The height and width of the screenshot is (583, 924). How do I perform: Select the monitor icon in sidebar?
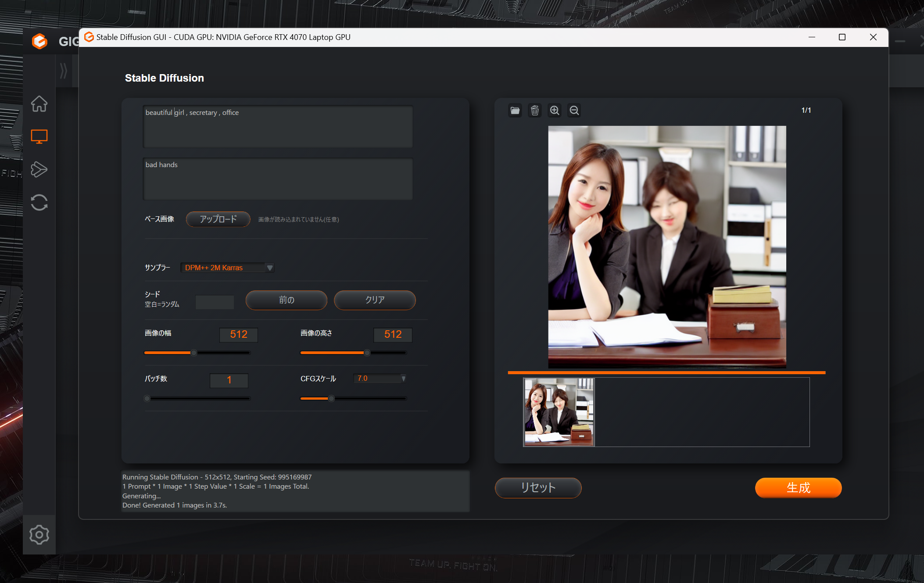(39, 136)
